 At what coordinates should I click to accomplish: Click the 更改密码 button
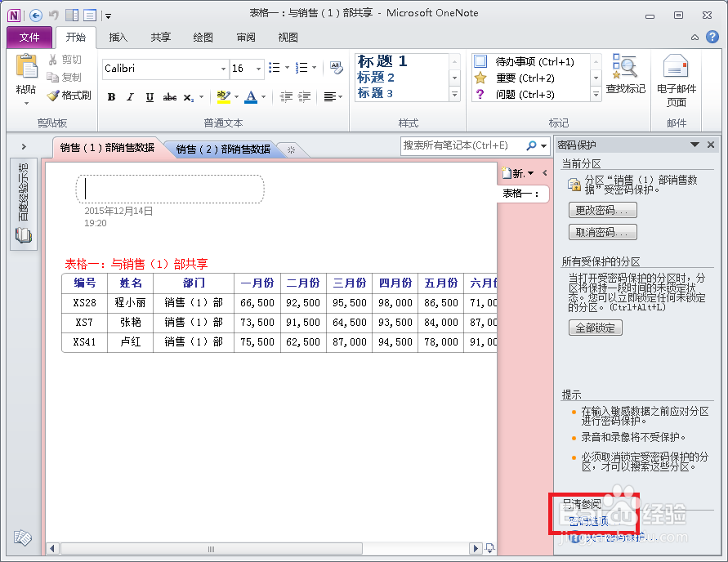[x=603, y=210]
